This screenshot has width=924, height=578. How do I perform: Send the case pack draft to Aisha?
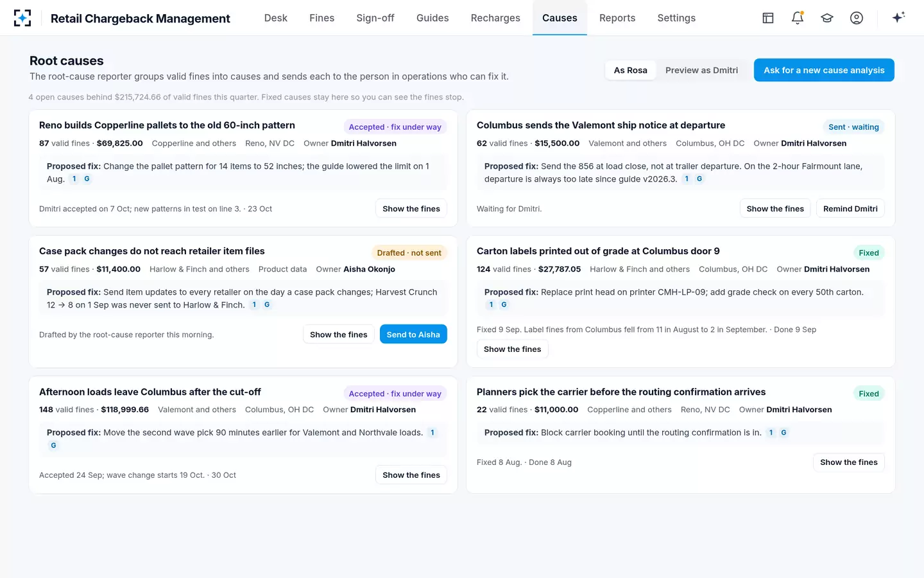413,335
